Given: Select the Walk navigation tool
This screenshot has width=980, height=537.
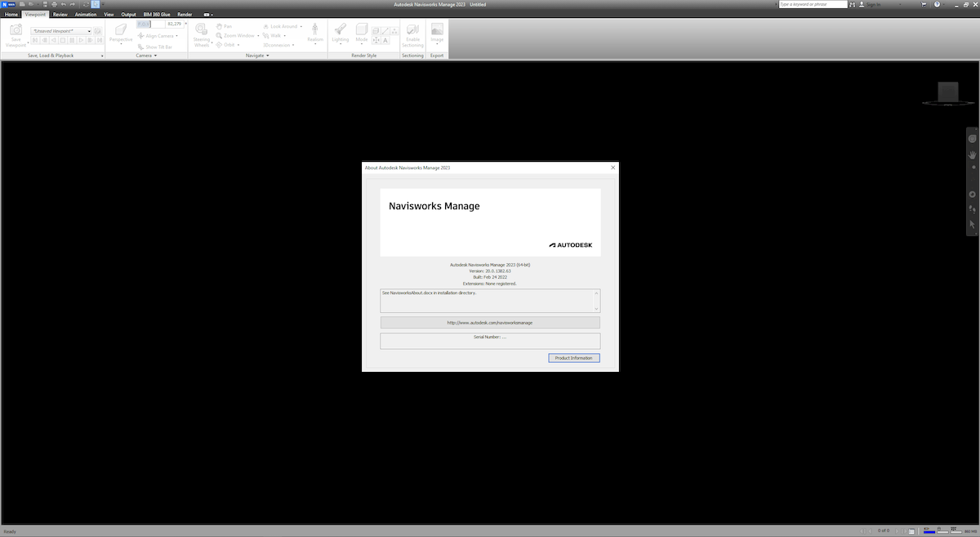Looking at the screenshot, I should [273, 35].
